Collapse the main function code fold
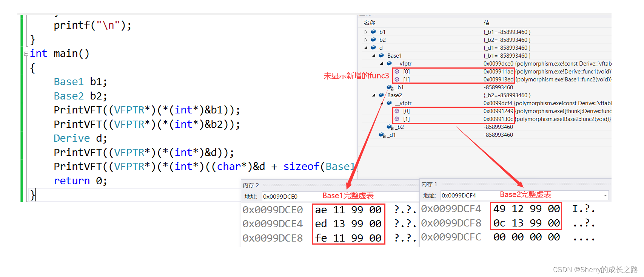The image size is (644, 277). 26,54
